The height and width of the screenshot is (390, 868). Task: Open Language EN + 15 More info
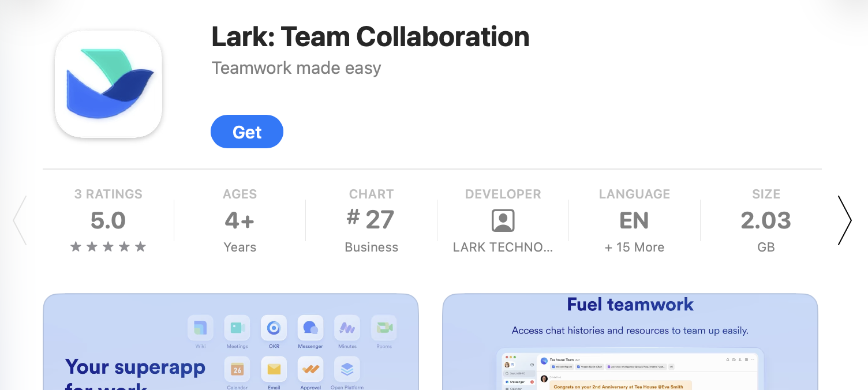pyautogui.click(x=634, y=220)
